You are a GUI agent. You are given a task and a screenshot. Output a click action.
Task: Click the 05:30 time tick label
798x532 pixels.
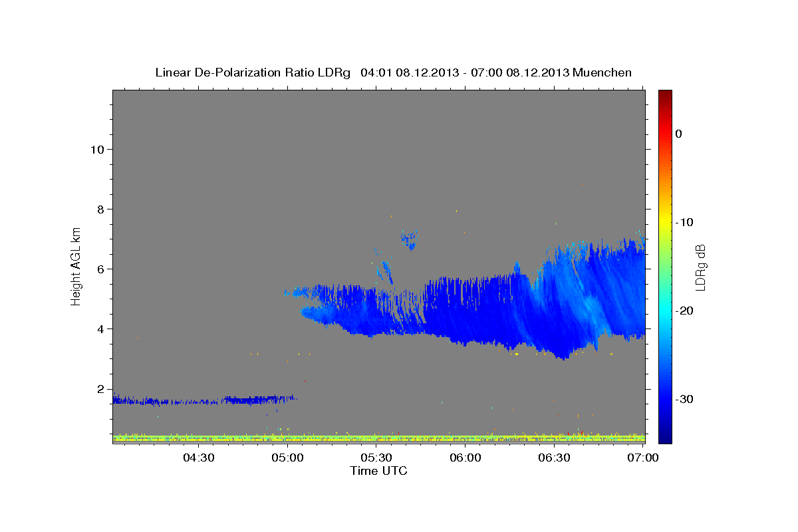tap(376, 458)
